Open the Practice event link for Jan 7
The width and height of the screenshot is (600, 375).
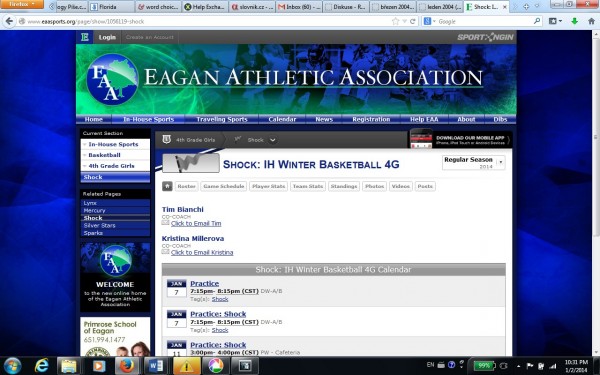click(x=205, y=284)
